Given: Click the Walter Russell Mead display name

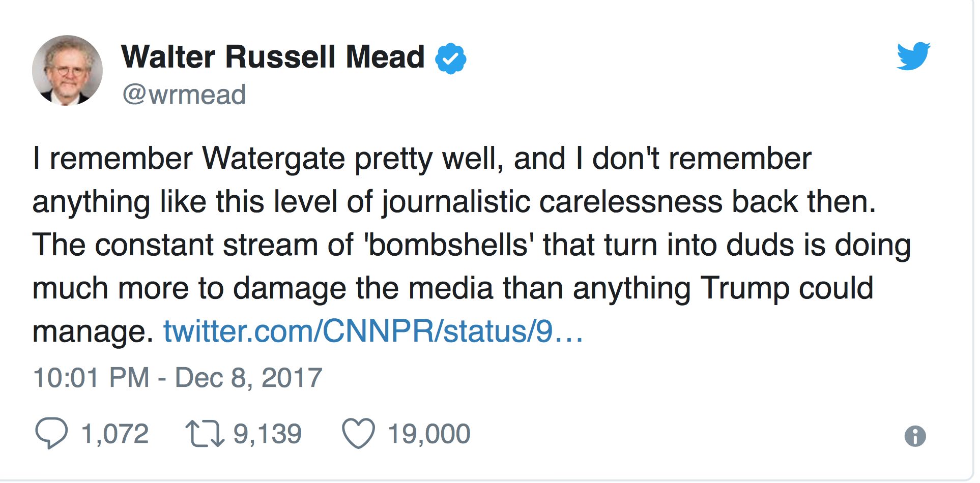Looking at the screenshot, I should 273,56.
